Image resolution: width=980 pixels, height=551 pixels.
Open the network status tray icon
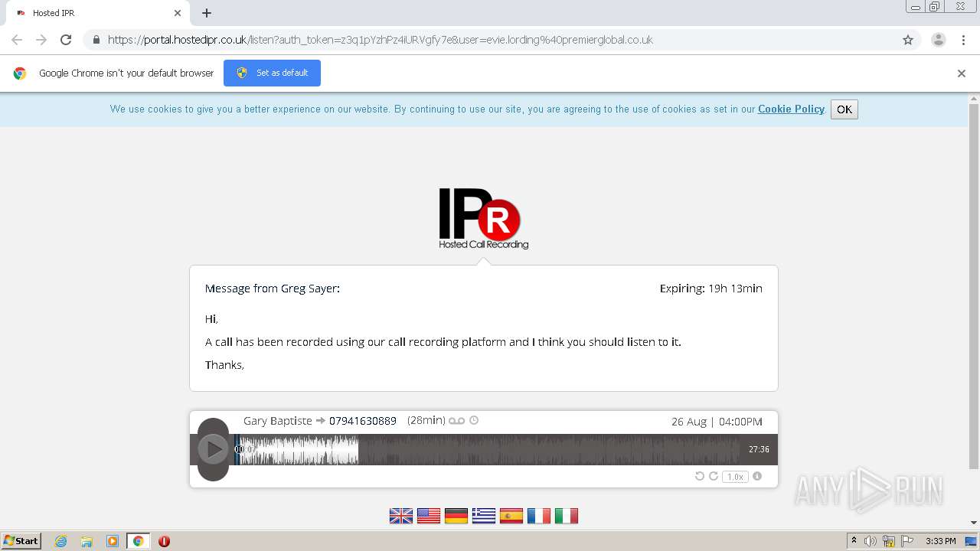[889, 541]
